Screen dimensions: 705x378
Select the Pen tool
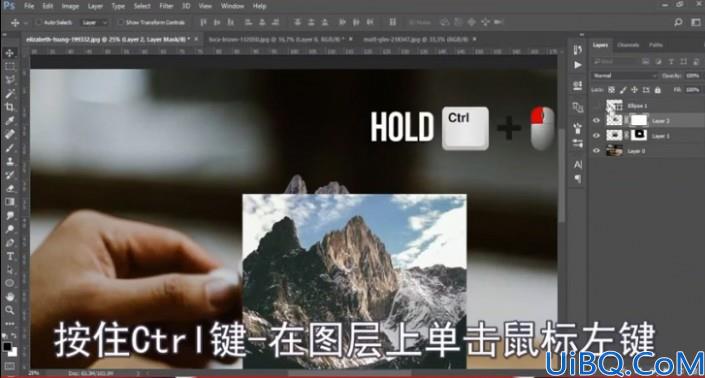pyautogui.click(x=9, y=243)
